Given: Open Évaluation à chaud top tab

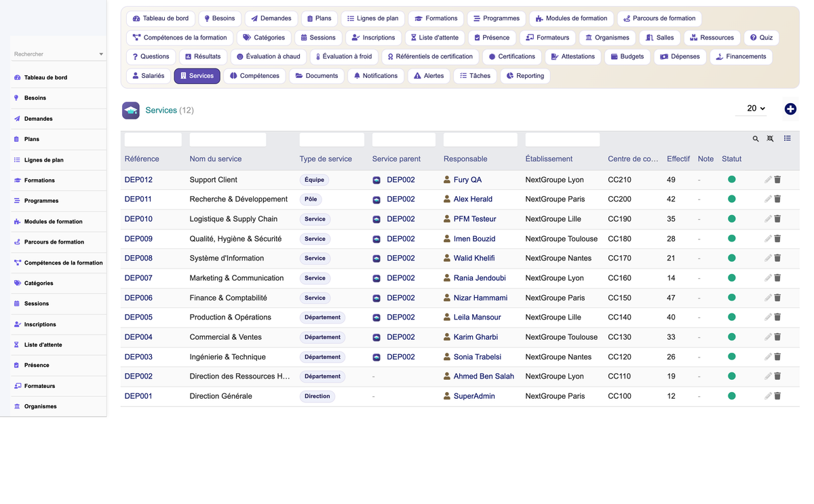Looking at the screenshot, I should [268, 56].
